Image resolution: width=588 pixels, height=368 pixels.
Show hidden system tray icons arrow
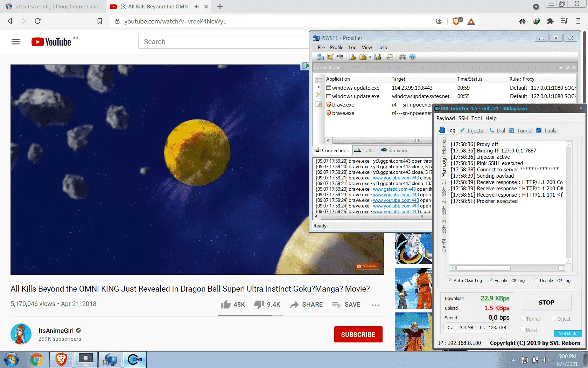(x=513, y=360)
